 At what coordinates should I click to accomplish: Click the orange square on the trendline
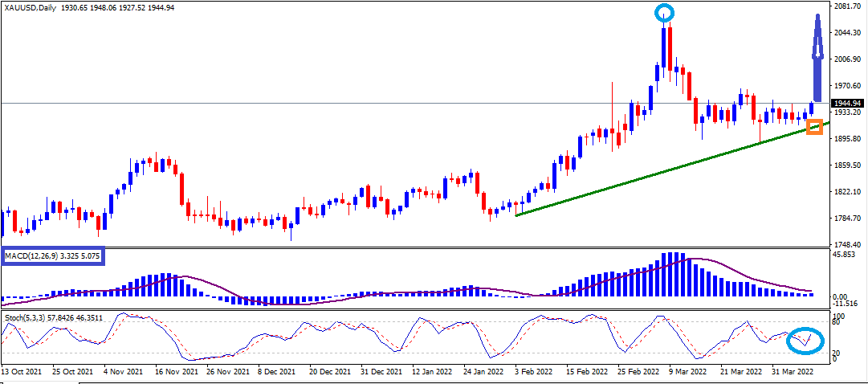point(814,126)
